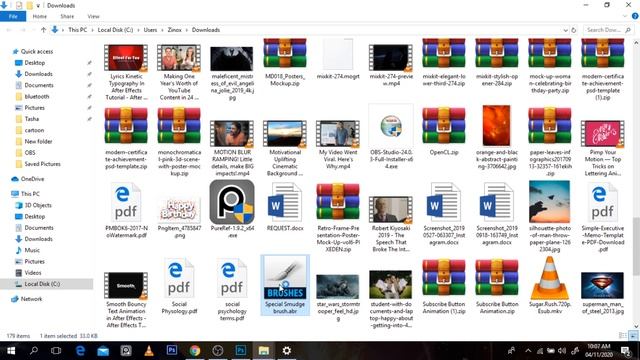Go up one folder level
Screen dimensions: 640x360
point(44,30)
